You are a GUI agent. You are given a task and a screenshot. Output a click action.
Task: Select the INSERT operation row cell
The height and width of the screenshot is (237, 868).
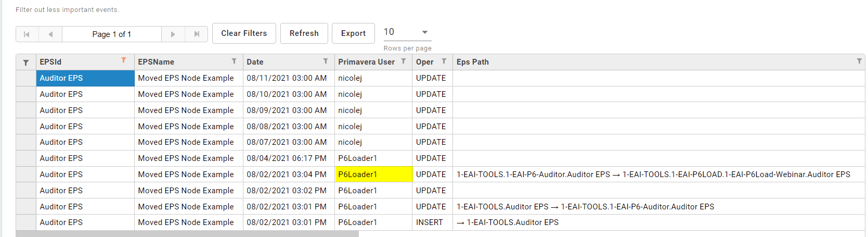(430, 222)
